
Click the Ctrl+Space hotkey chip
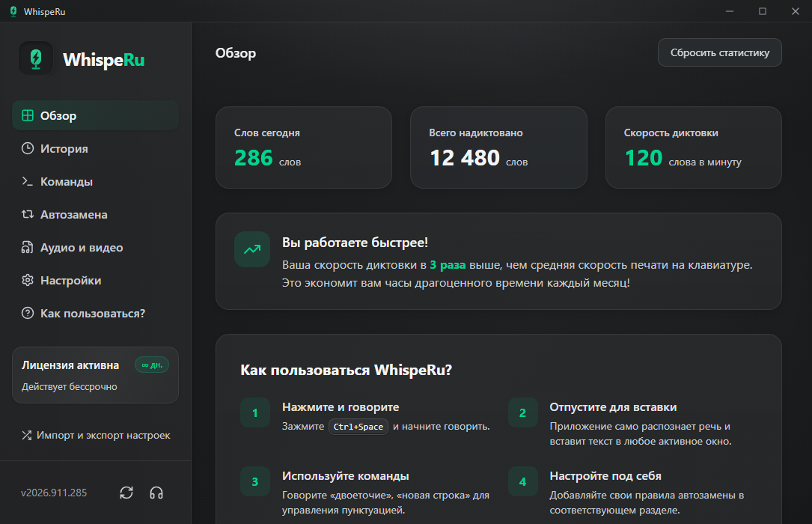point(358,427)
